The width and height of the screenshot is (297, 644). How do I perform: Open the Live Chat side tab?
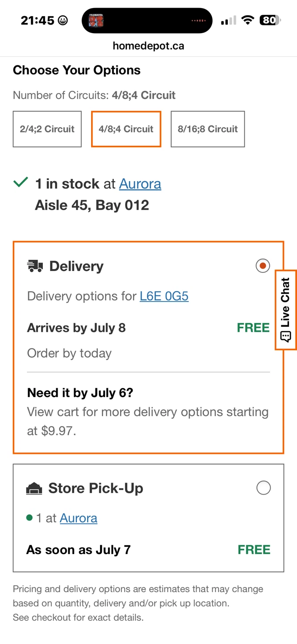click(286, 310)
